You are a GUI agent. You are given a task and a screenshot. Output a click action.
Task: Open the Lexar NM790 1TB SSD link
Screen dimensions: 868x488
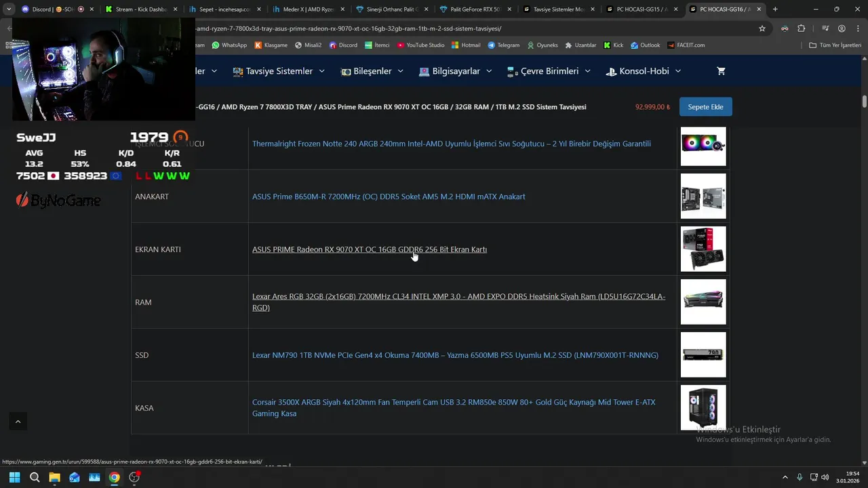tap(455, 355)
